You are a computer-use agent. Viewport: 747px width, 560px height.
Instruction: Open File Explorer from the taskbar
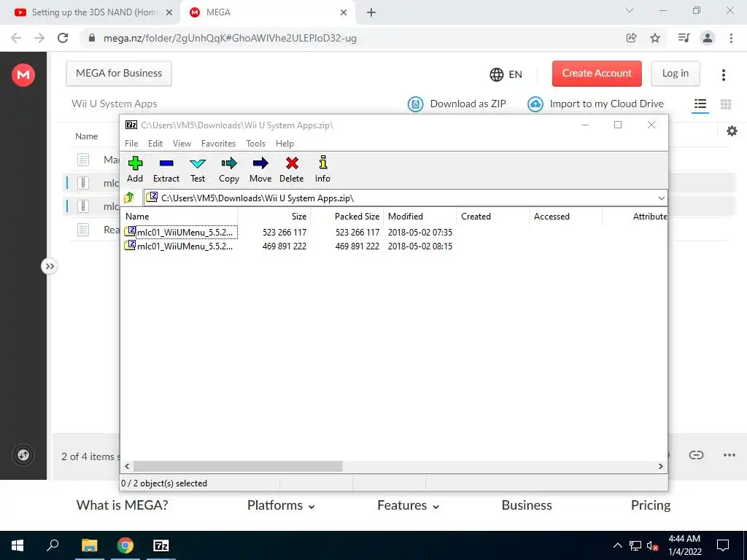[89, 545]
